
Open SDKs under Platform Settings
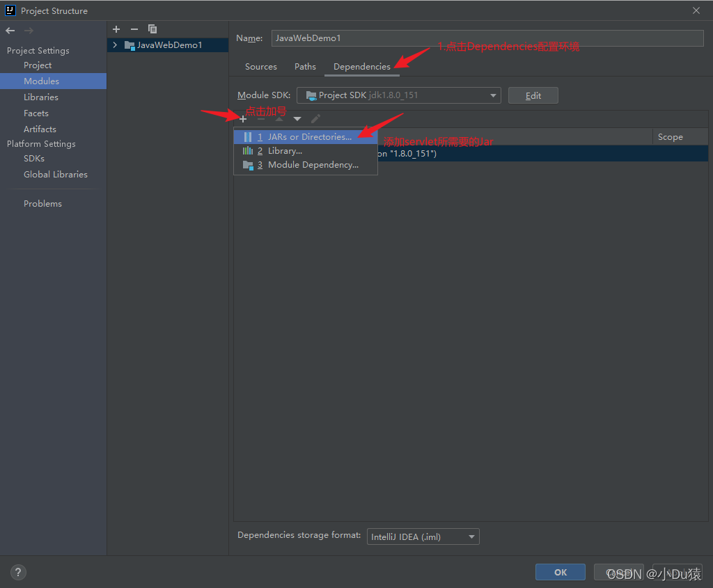pyautogui.click(x=53, y=159)
